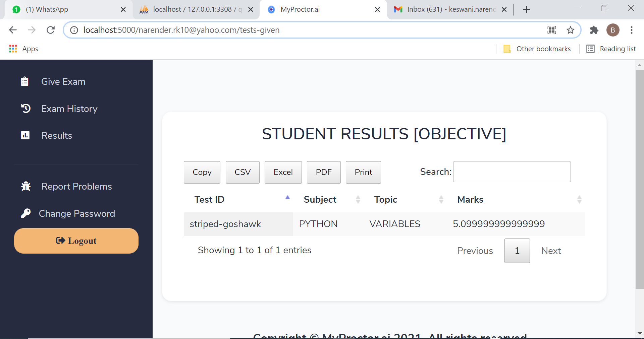Go back with the browser back arrow
Image resolution: width=644 pixels, height=339 pixels.
click(x=13, y=30)
